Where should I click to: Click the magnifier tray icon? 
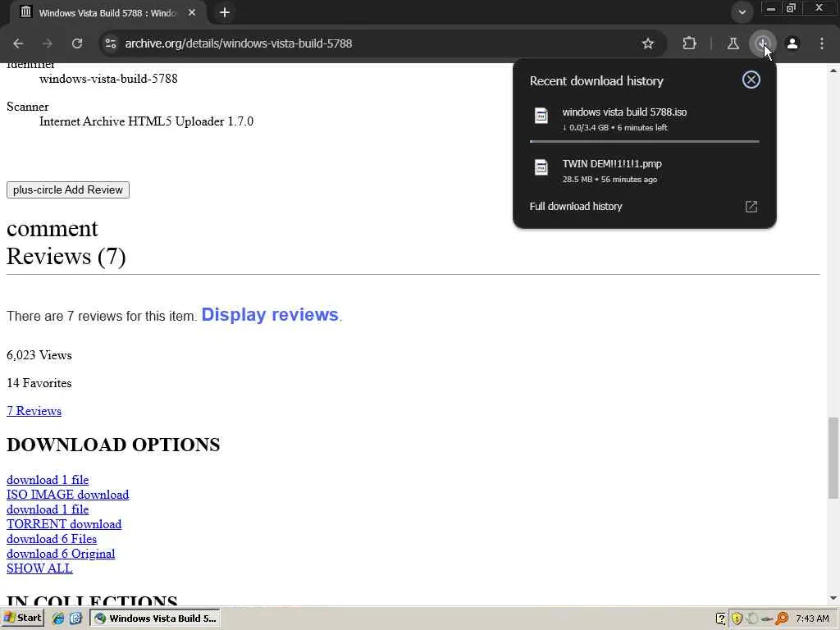click(782, 619)
